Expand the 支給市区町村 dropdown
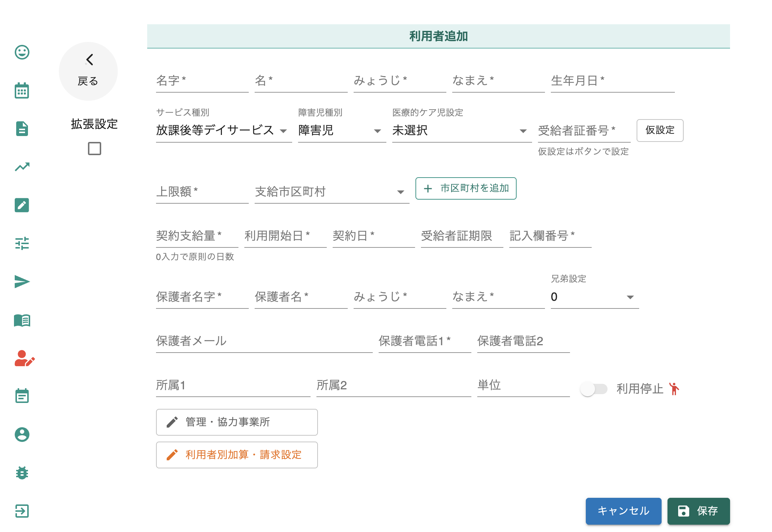Viewport: 772px width, 532px height. 331,192
